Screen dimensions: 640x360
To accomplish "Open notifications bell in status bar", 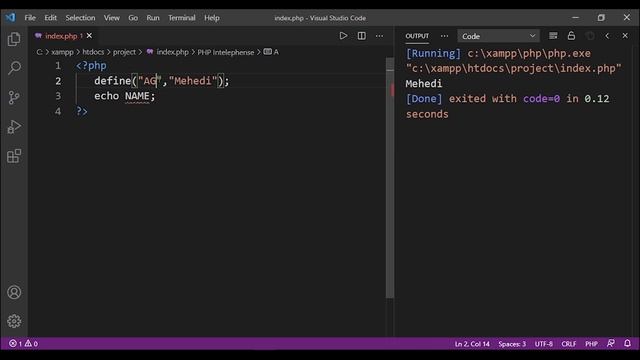I will [627, 344].
